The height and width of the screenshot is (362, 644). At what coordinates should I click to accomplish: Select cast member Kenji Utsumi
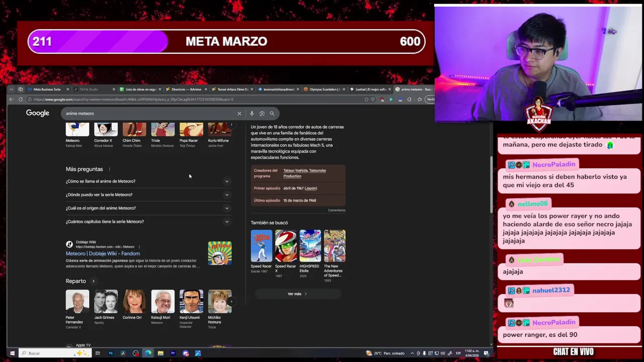pyautogui.click(x=191, y=309)
